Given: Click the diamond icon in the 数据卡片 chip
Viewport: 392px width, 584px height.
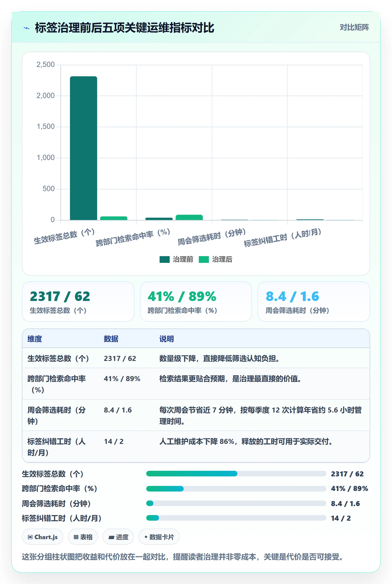Looking at the screenshot, I should (x=146, y=537).
